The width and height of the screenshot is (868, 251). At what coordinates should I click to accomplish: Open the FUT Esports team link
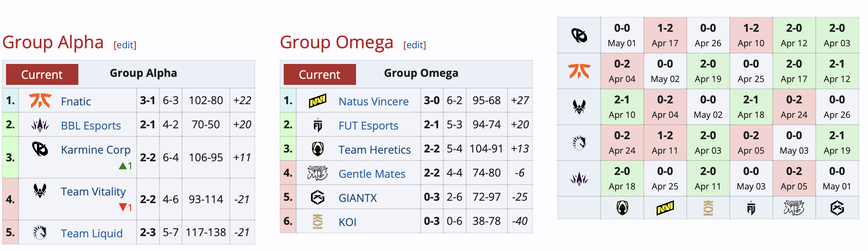(x=368, y=125)
